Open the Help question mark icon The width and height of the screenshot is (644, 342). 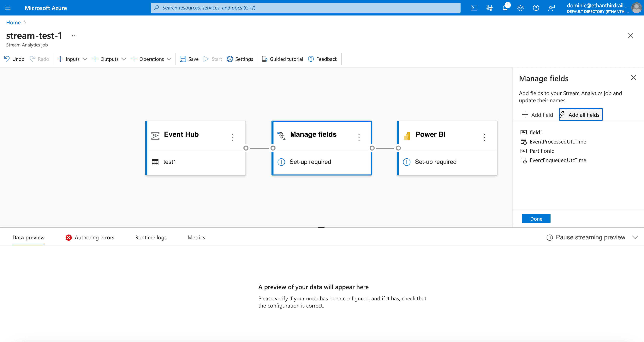[536, 8]
